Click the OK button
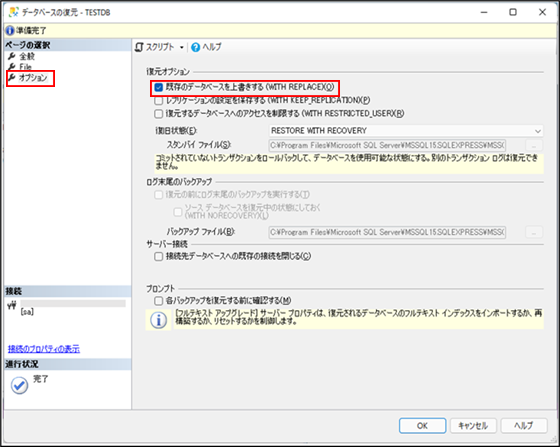Viewport: 560px width, 447px height. [x=422, y=426]
